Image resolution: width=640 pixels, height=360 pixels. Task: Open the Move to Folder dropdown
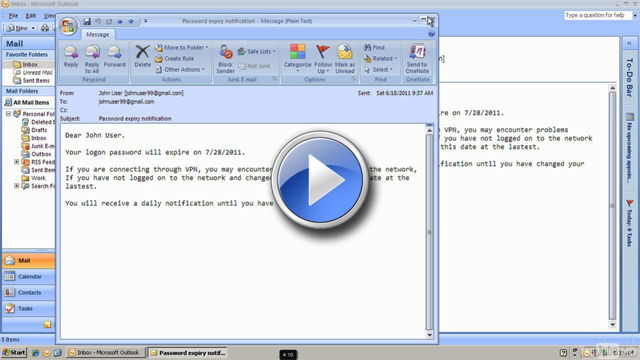tap(182, 48)
